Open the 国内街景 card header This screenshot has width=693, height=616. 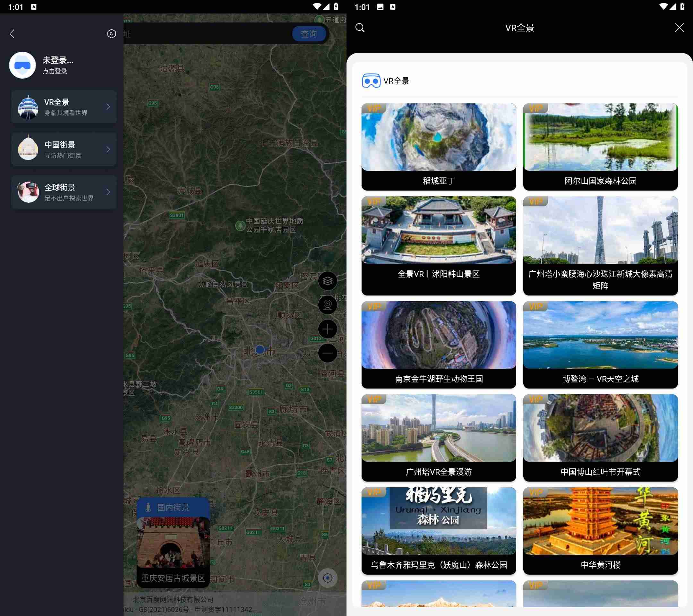tap(173, 507)
